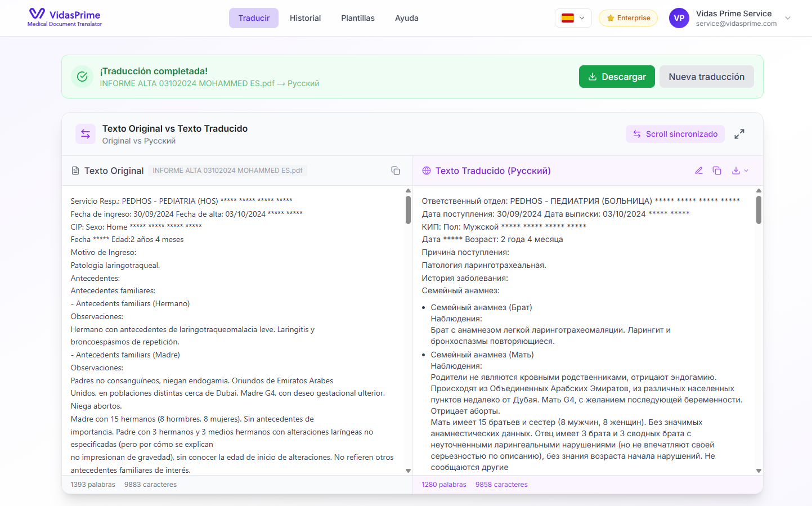812x506 pixels.
Task: Click download icon in translated text header
Action: (x=735, y=171)
